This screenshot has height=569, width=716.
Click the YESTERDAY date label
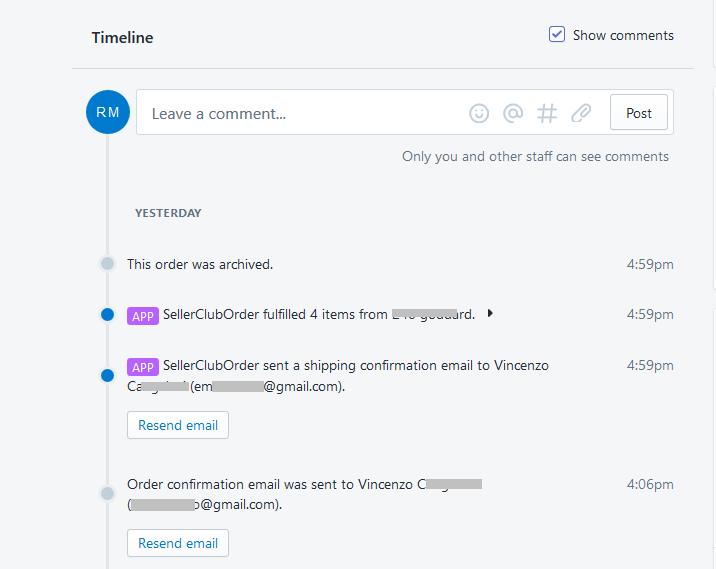pyautogui.click(x=168, y=213)
